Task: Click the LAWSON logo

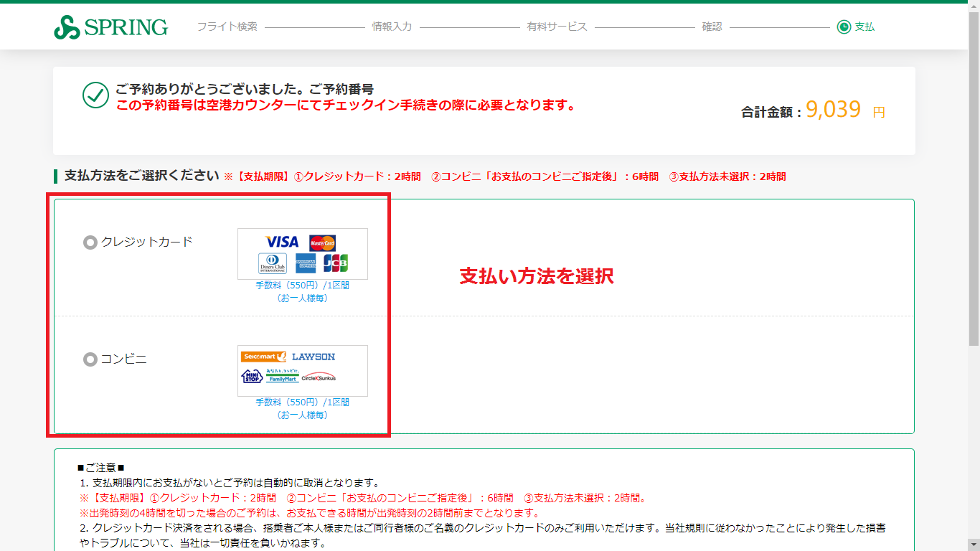Action: 314,357
